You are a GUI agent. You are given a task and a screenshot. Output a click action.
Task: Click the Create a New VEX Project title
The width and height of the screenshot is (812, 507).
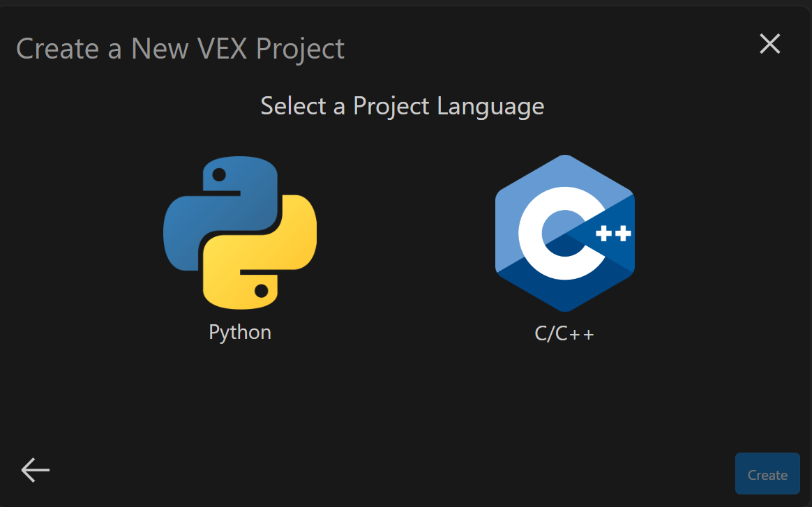180,47
